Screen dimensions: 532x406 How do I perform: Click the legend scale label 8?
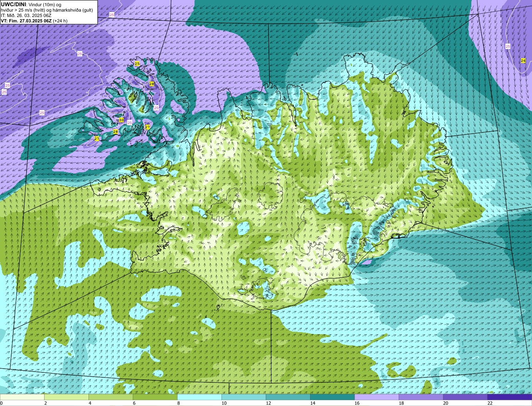pyautogui.click(x=178, y=403)
